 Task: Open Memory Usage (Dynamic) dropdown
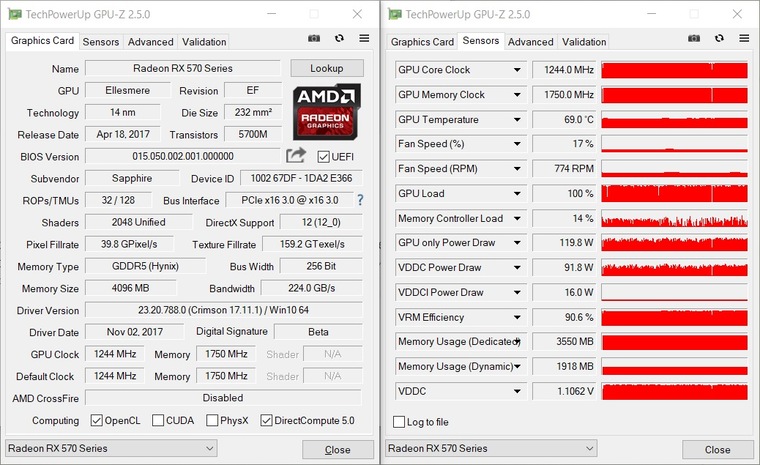517,367
